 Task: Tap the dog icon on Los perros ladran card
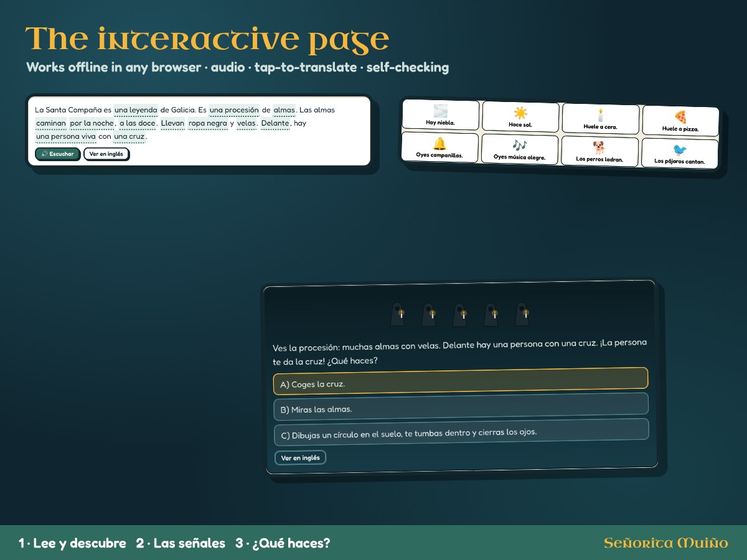(x=599, y=147)
